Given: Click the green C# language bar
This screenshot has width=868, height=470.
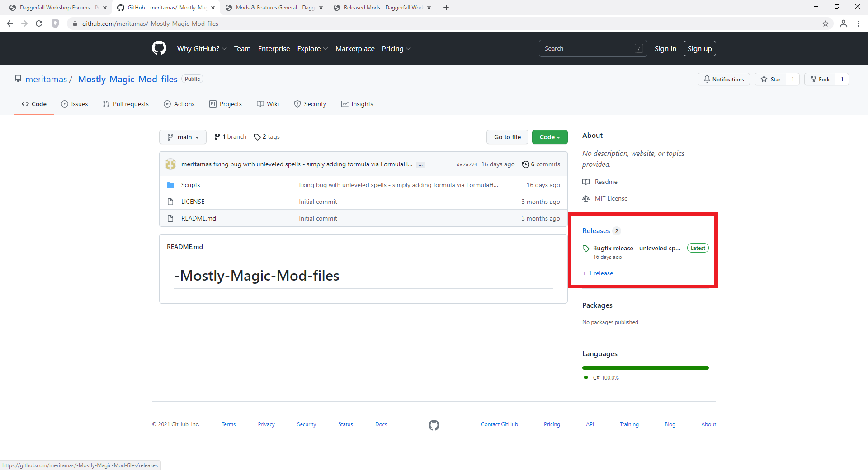Looking at the screenshot, I should click(x=646, y=368).
